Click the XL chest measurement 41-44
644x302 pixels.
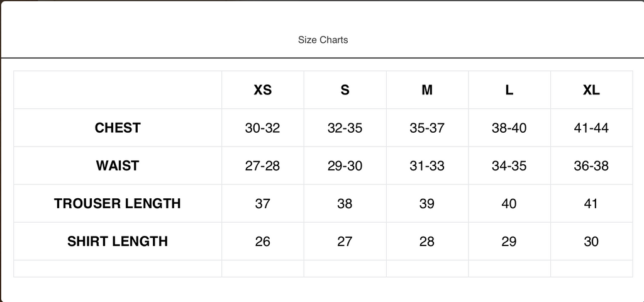coord(591,128)
